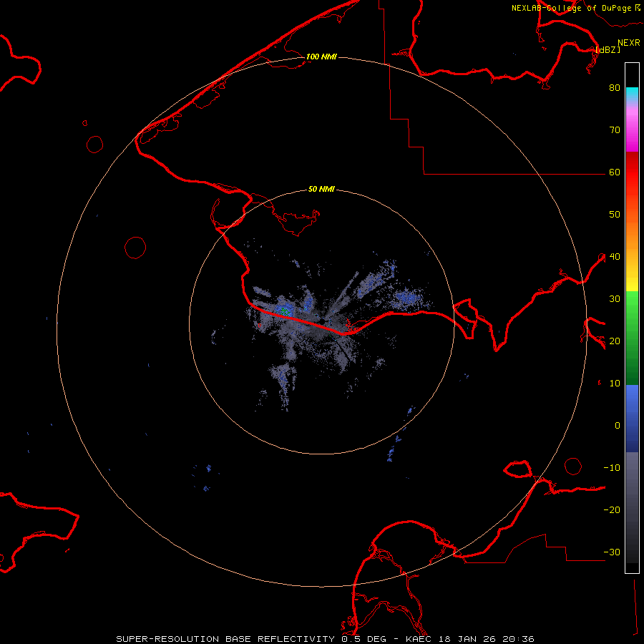This screenshot has width=644, height=644.
Task: Pick the 60 value on the dBZ scale
Action: click(x=615, y=172)
